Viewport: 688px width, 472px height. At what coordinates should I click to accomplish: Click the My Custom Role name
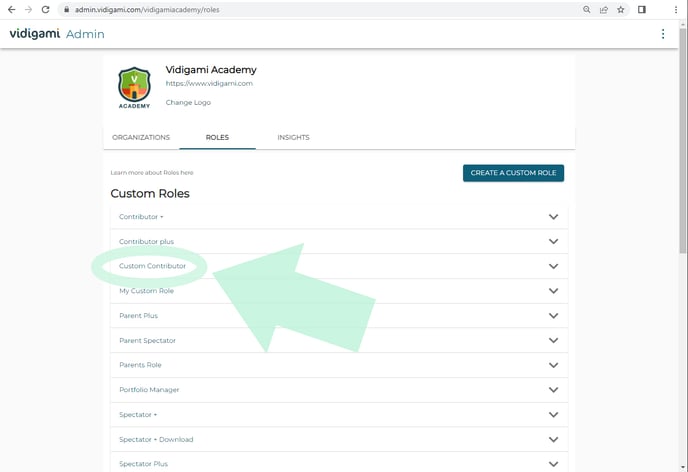point(147,291)
